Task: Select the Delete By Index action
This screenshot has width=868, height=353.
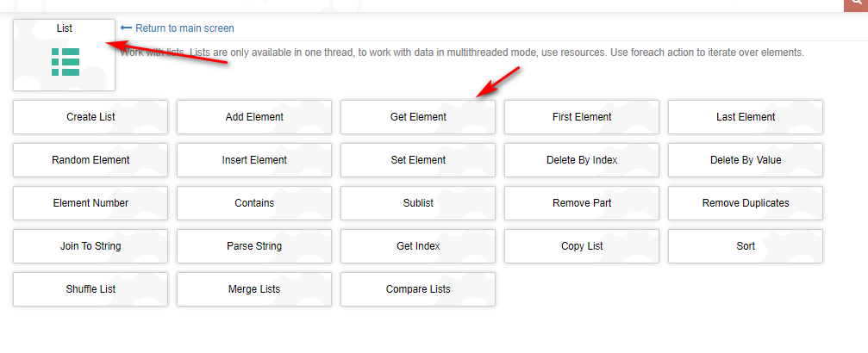Action: click(582, 160)
